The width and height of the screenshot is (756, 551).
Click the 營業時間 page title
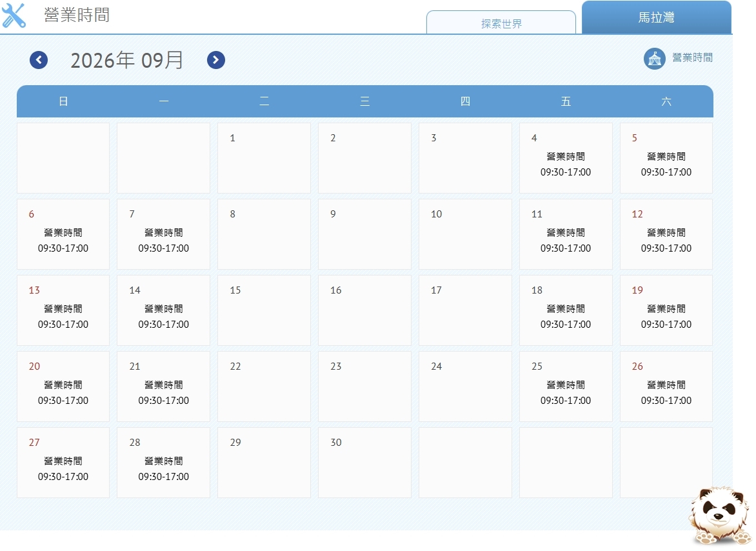(x=77, y=15)
